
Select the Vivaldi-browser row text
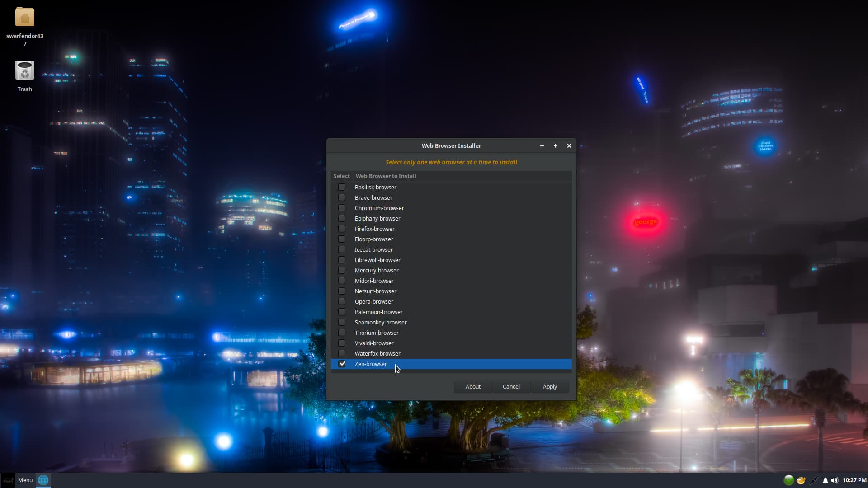coord(374,343)
